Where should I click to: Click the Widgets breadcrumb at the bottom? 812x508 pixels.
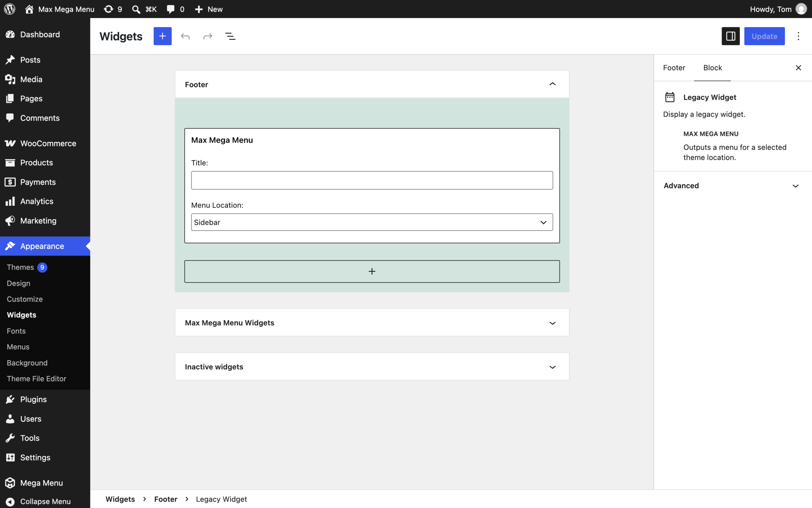(120, 499)
